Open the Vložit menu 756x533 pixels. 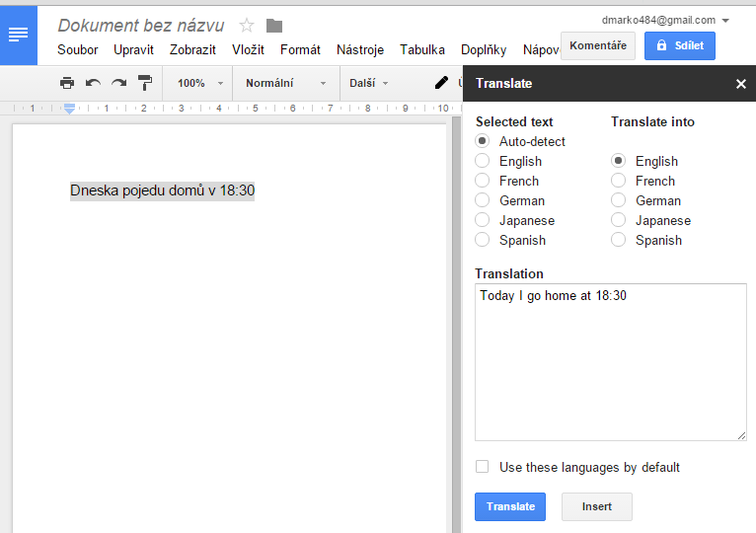(x=248, y=49)
